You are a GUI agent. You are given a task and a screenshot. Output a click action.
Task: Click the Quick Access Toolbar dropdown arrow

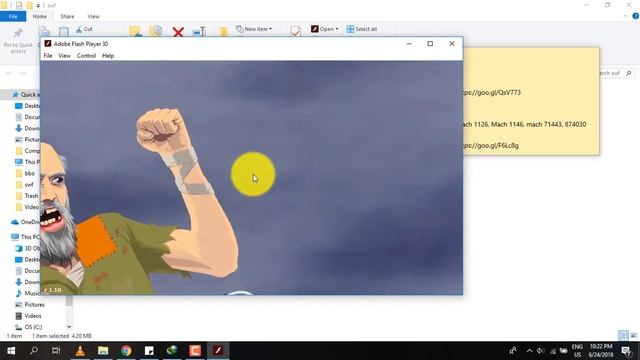click(38, 6)
